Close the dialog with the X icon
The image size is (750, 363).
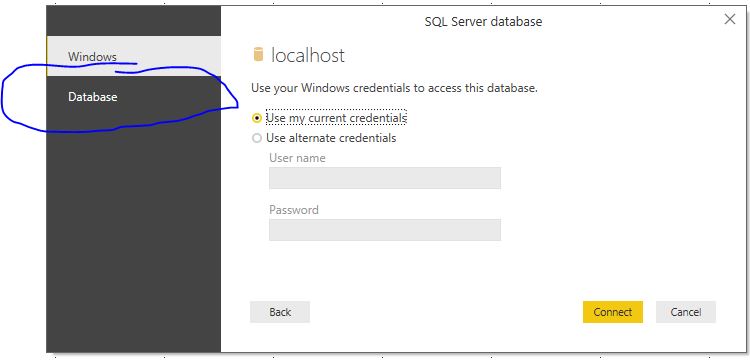pyautogui.click(x=730, y=19)
